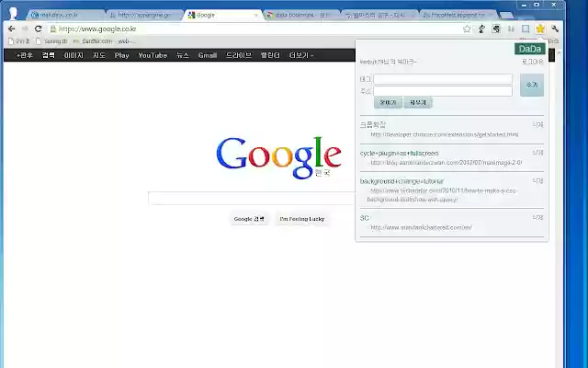
Task: Delete the 크롬확장 bookmark with 삭제
Action: [537, 124]
